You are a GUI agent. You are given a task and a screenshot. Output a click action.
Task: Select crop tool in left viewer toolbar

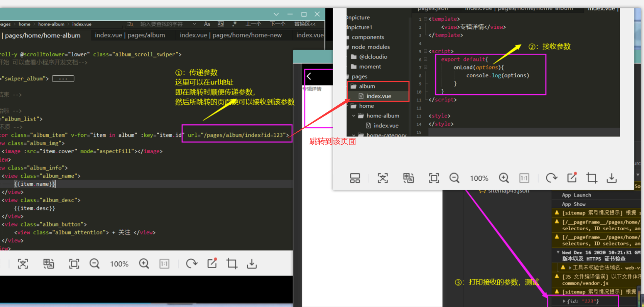tap(232, 264)
